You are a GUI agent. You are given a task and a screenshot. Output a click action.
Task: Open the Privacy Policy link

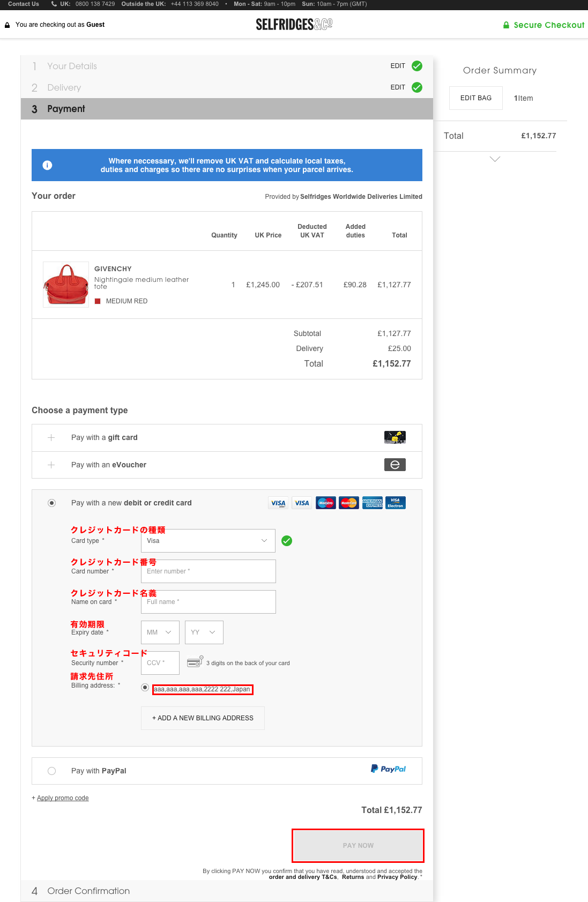click(397, 877)
